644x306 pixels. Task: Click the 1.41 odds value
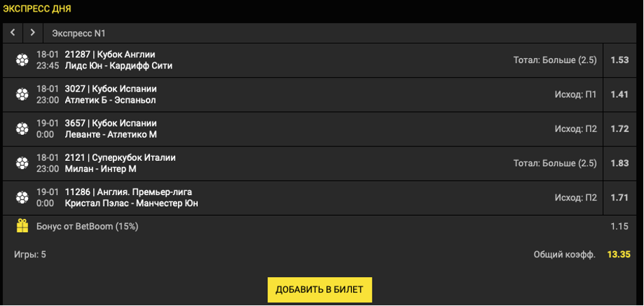click(619, 94)
